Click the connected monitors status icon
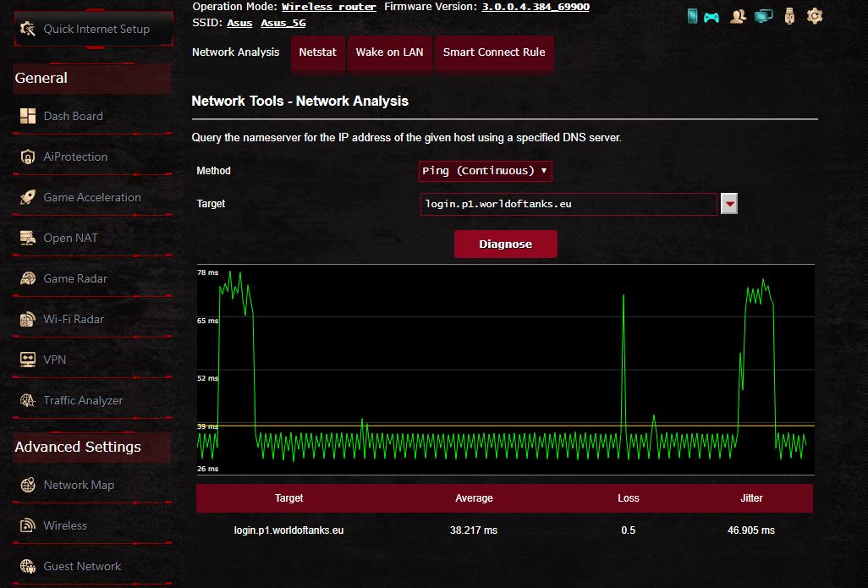 [x=763, y=17]
